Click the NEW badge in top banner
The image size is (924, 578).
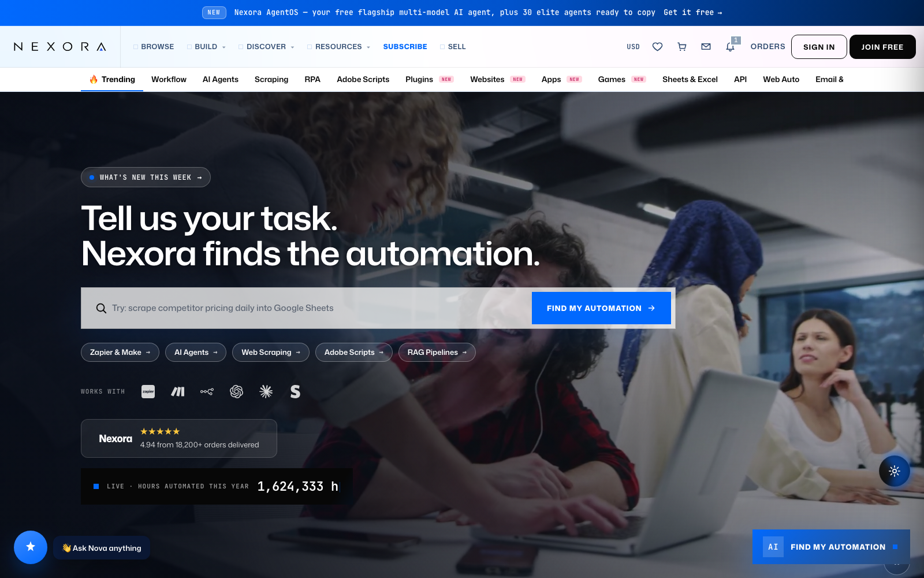coord(214,13)
